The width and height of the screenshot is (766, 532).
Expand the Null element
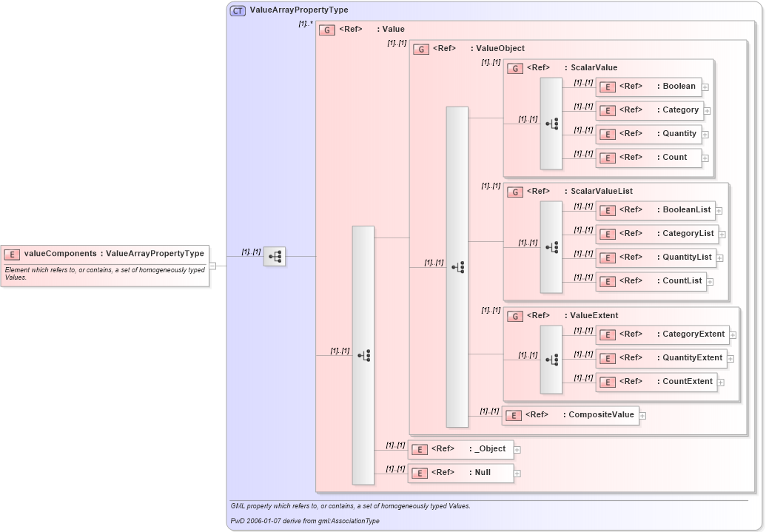517,473
